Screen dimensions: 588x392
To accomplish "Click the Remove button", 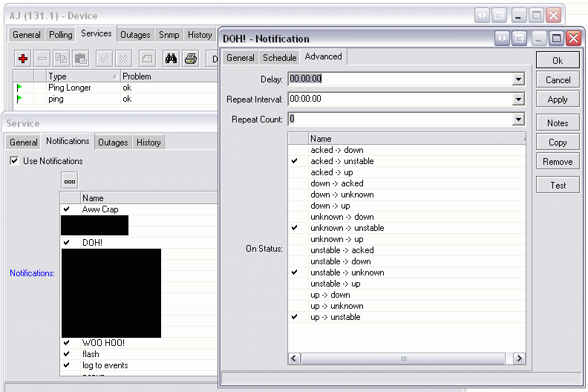I will coord(558,162).
